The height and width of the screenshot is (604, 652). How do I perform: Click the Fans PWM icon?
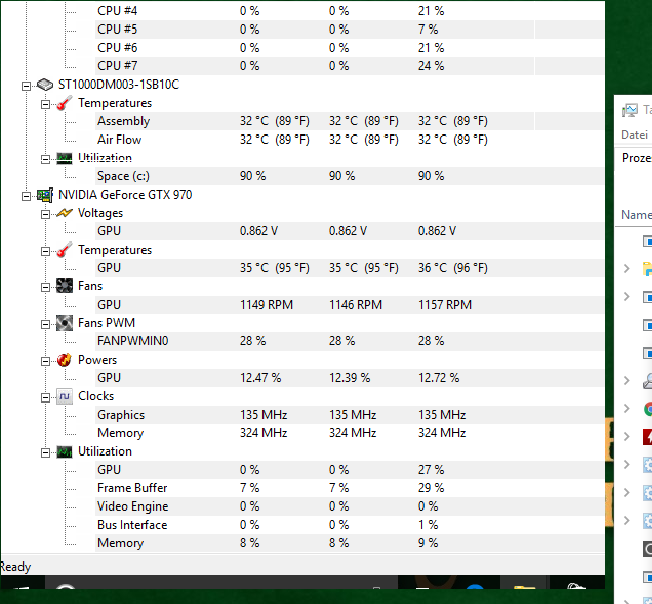tap(64, 323)
